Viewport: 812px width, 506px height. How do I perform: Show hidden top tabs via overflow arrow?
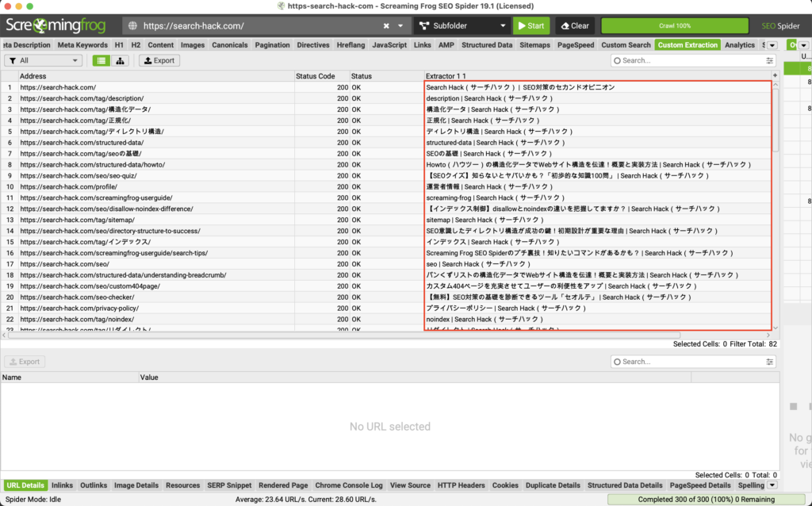pos(772,45)
